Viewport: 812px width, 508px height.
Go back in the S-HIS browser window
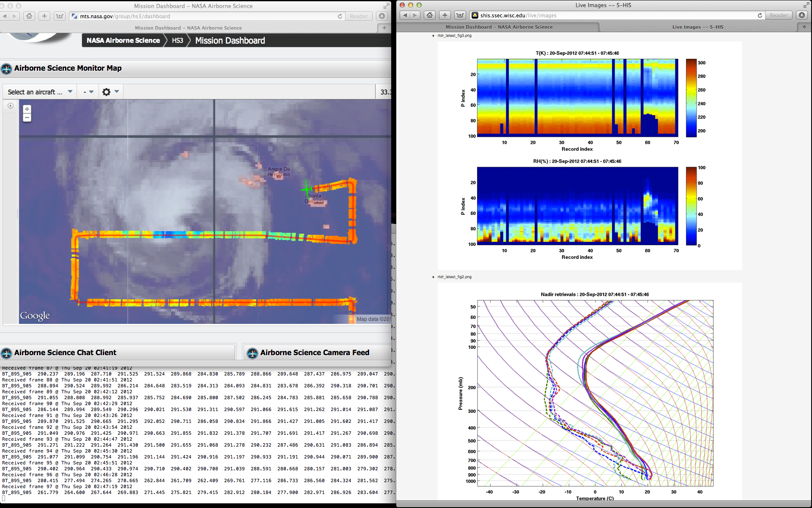point(405,16)
